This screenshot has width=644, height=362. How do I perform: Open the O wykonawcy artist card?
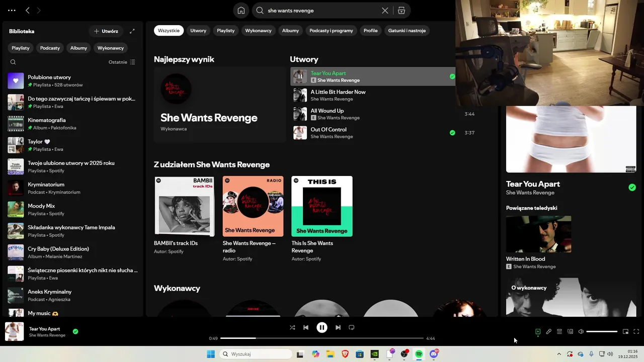(571, 297)
